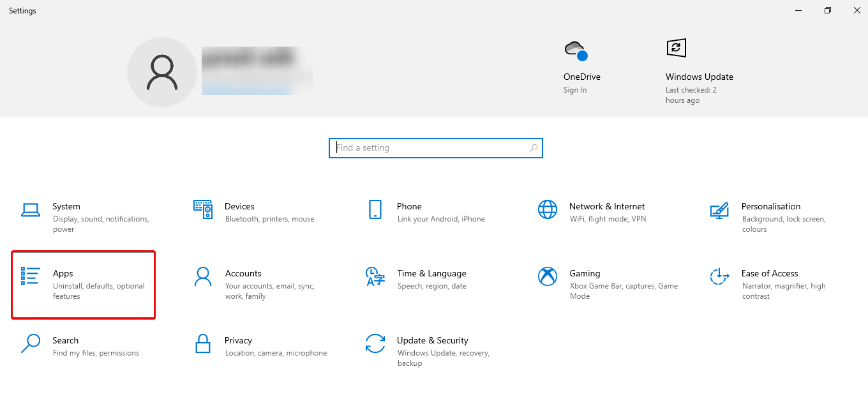Open Network & Internet with the globe icon
Screen dimensions: 868x413
click(547, 209)
